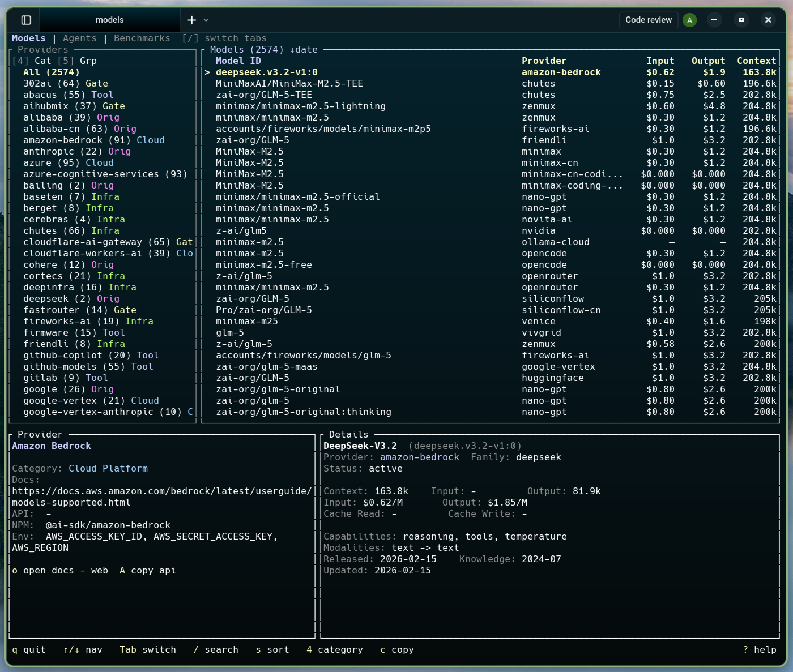Click the sort shortcut in the status bar
This screenshot has width=793, height=672.
(x=272, y=649)
